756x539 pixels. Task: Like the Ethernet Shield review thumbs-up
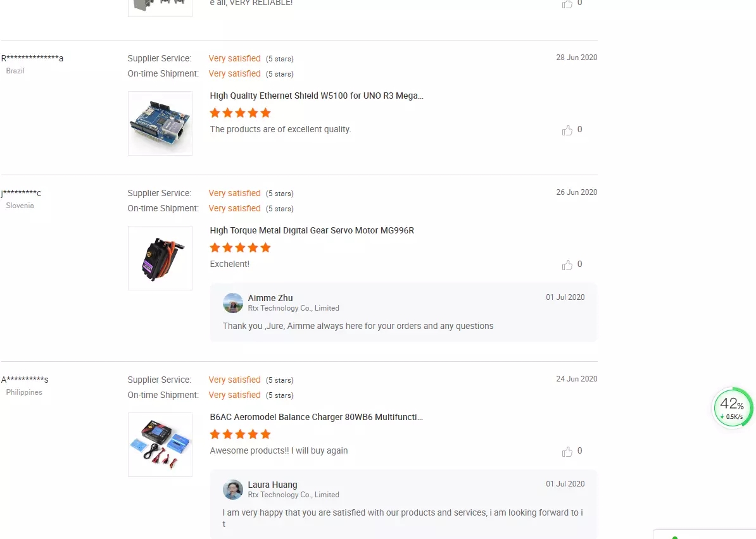click(567, 130)
